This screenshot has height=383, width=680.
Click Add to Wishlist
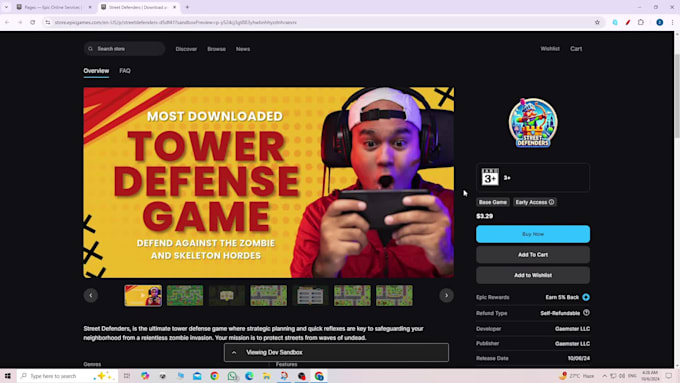(533, 275)
